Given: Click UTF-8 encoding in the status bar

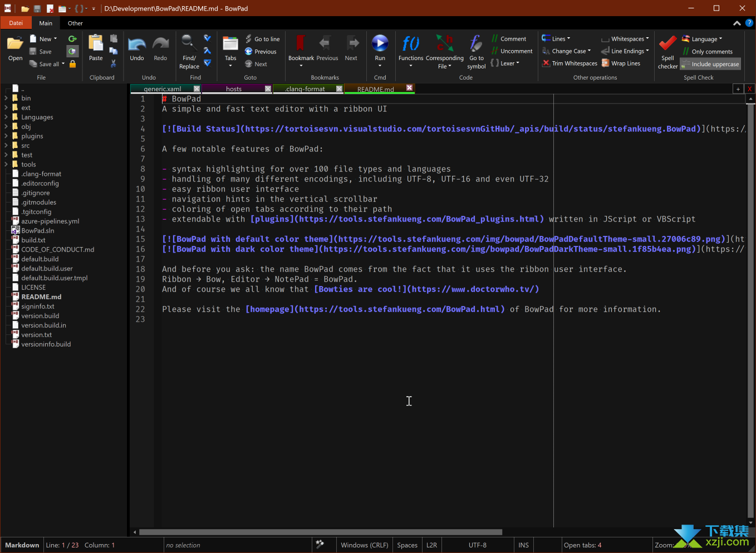Looking at the screenshot, I should pos(477,545).
